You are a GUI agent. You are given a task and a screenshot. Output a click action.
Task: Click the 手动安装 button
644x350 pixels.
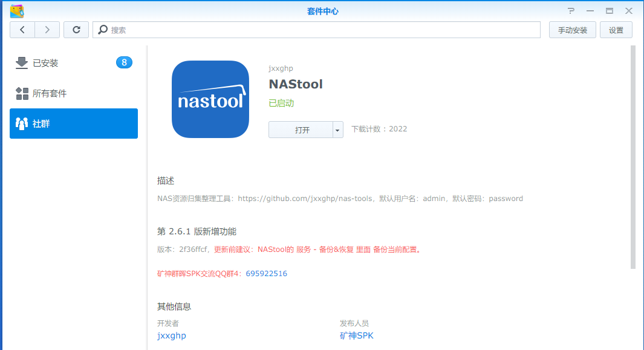(x=572, y=30)
